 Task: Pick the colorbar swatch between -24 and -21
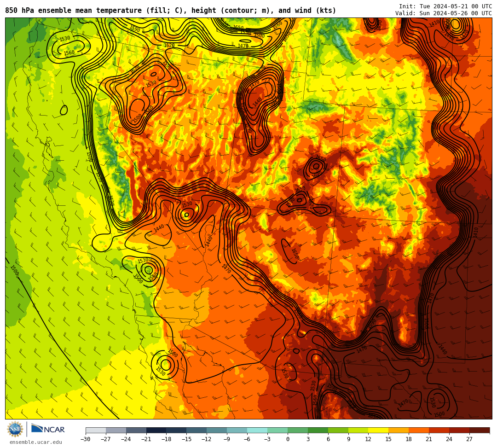pos(136,430)
